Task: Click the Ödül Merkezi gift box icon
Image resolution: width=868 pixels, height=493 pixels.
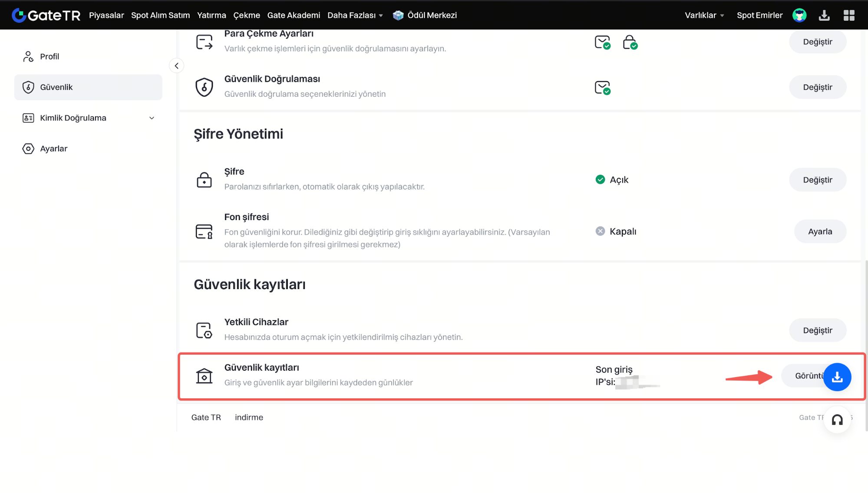Action: pyautogui.click(x=398, y=15)
